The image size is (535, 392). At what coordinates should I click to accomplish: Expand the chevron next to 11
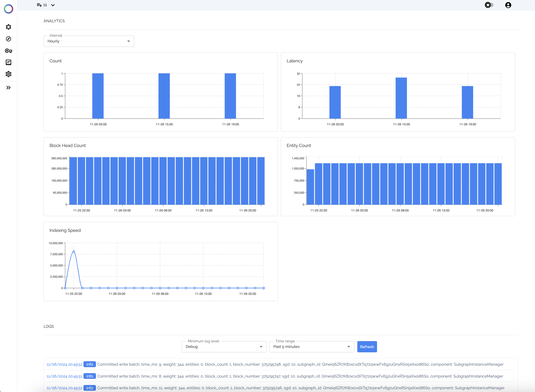tap(53, 5)
